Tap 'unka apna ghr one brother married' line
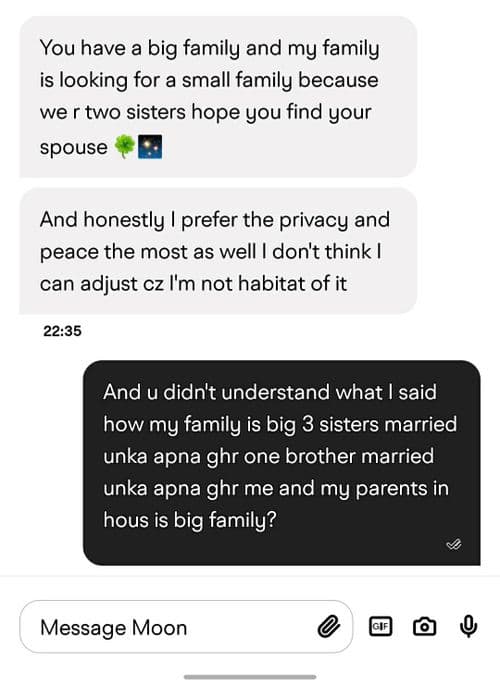Viewport: 500px width, 686px height. (x=269, y=456)
